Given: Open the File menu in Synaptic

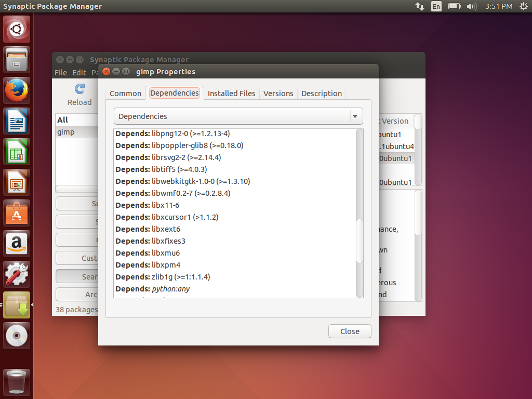Looking at the screenshot, I should (x=61, y=73).
